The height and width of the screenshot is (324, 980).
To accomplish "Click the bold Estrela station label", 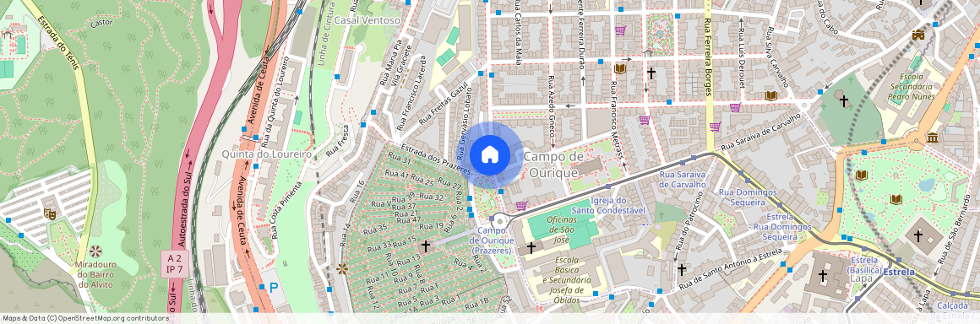I will 899,272.
